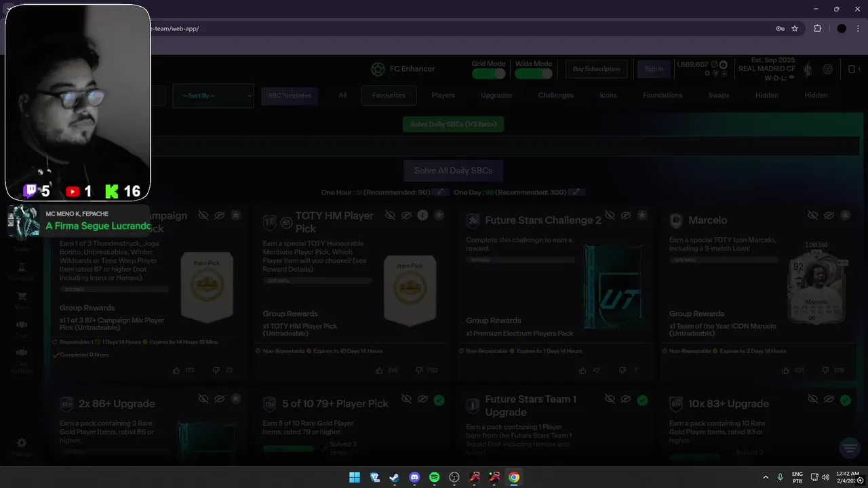Viewport: 868px width, 488px height.
Task: Open the Swaps tab
Action: click(x=719, y=96)
